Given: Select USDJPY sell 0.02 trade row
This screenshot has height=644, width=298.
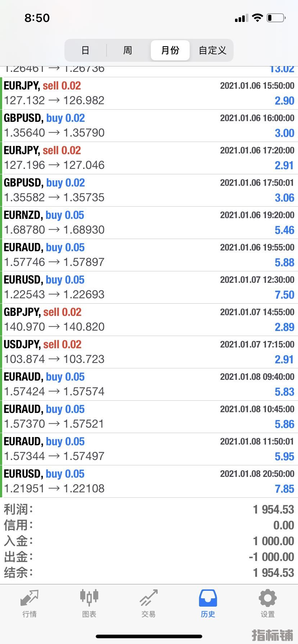Looking at the screenshot, I should [x=149, y=352].
